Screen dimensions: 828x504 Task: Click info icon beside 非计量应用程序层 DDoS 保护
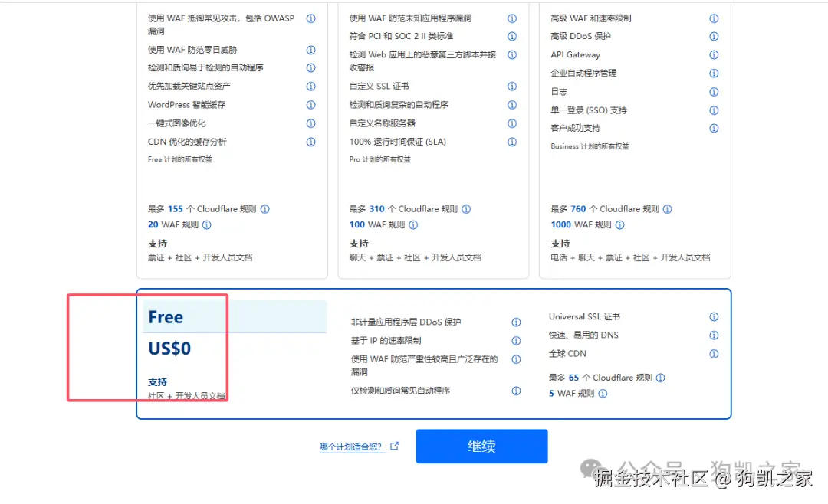[x=515, y=322]
